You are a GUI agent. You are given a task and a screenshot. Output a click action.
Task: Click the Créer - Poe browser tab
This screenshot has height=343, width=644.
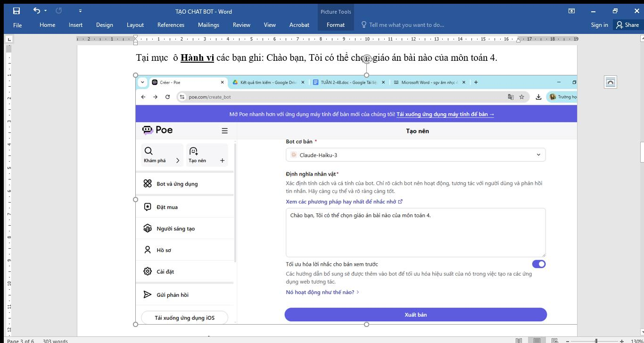[x=188, y=82]
